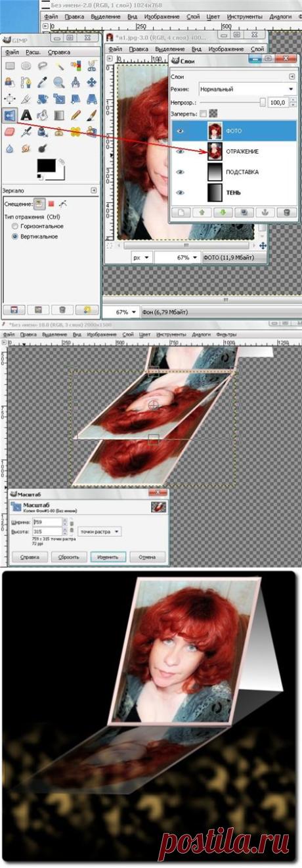This screenshot has width=302, height=868.
Task: Select the Zoom magnifier tool
Action: (x=59, y=82)
